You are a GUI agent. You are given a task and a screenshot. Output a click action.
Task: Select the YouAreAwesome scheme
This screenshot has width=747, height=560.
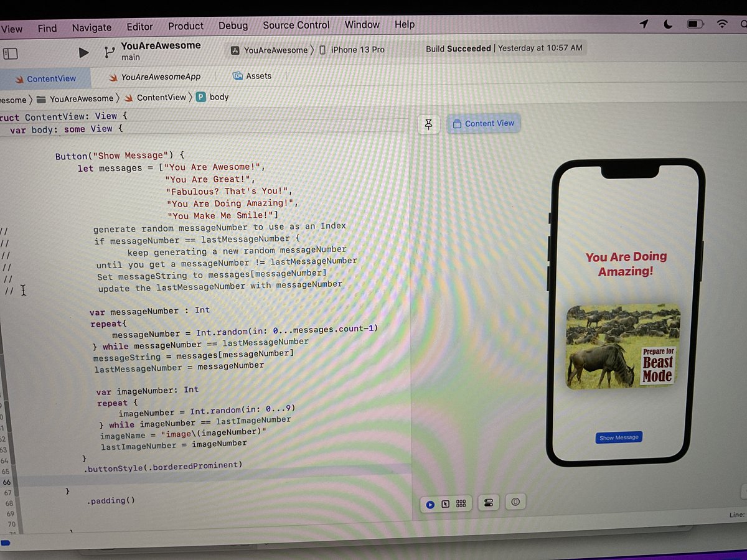pyautogui.click(x=270, y=50)
